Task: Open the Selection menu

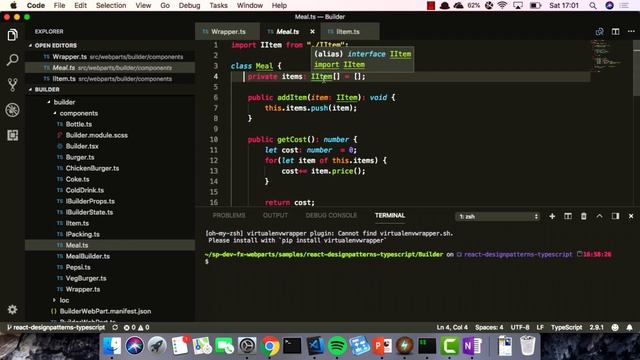Action: [x=111, y=5]
